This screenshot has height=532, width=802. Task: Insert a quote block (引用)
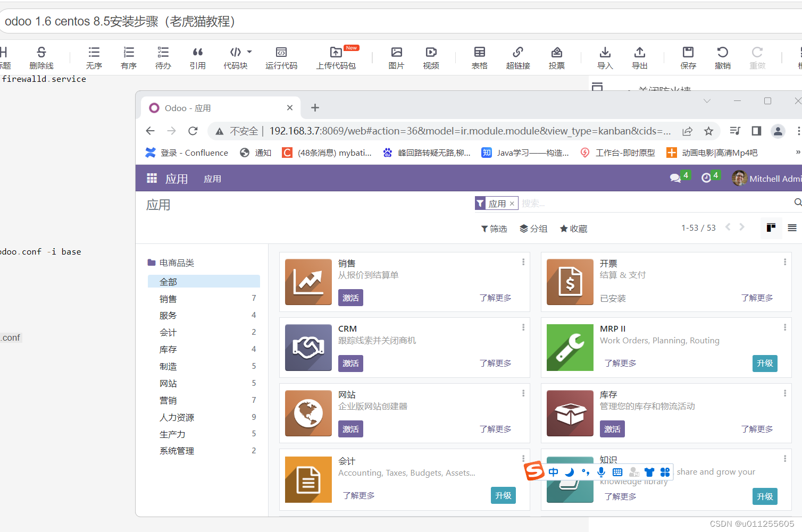point(198,57)
